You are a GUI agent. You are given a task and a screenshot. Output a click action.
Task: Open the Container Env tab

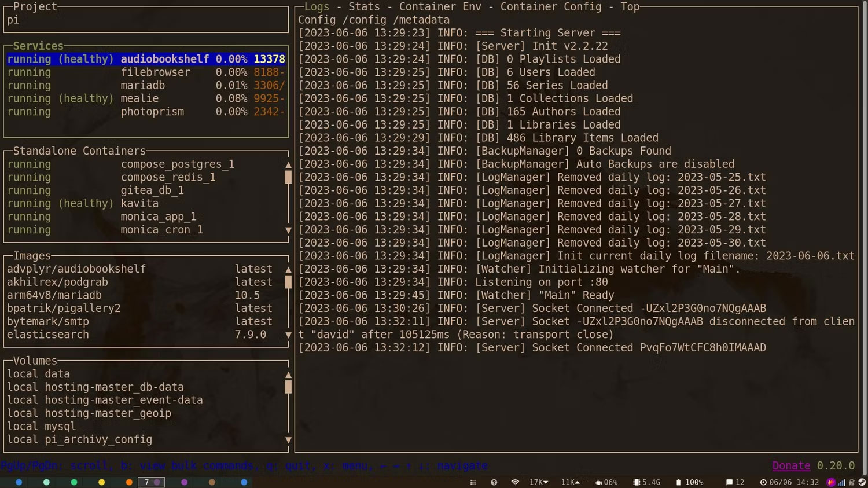point(440,7)
